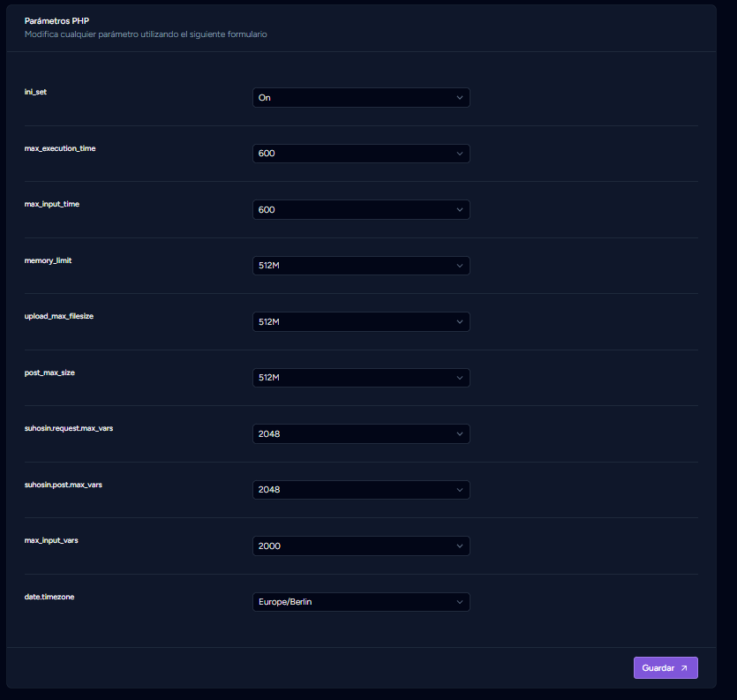This screenshot has height=700, width=737.
Task: Click the chevron icon of memory_limit select
Action: tap(460, 266)
